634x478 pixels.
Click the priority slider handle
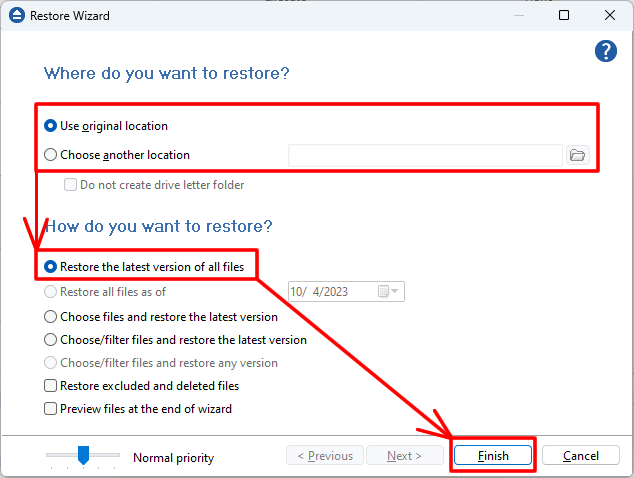[x=83, y=455]
